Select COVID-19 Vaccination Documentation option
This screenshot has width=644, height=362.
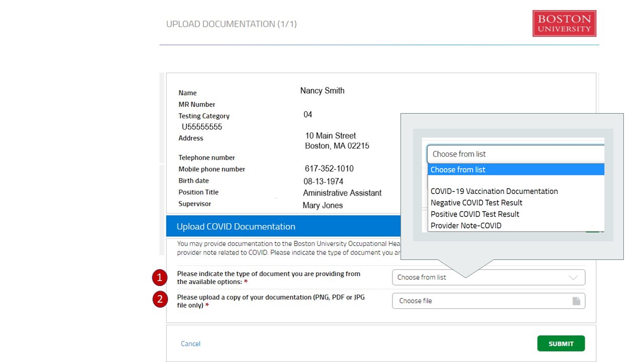tap(494, 191)
